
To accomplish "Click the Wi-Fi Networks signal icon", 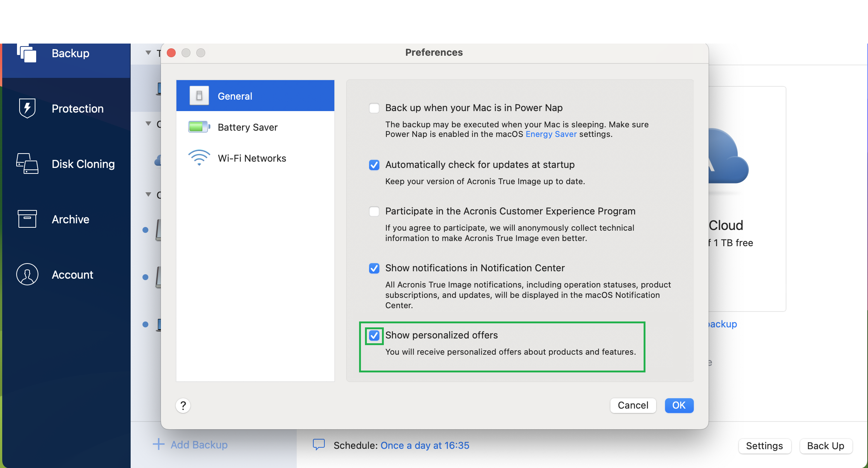I will click(x=199, y=158).
